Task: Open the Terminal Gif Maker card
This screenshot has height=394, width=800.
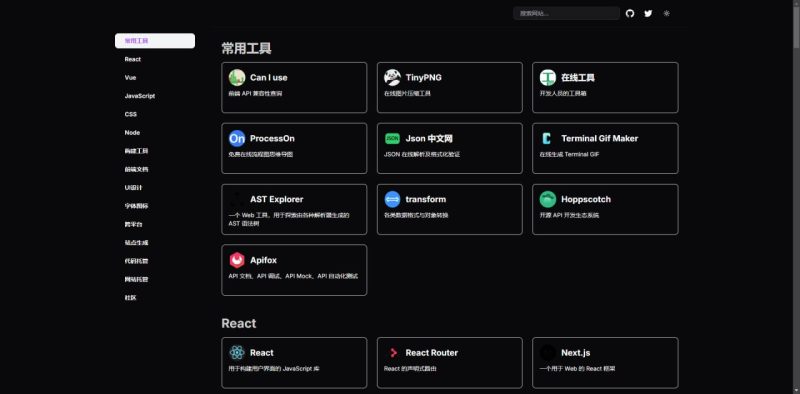Action: click(605, 149)
